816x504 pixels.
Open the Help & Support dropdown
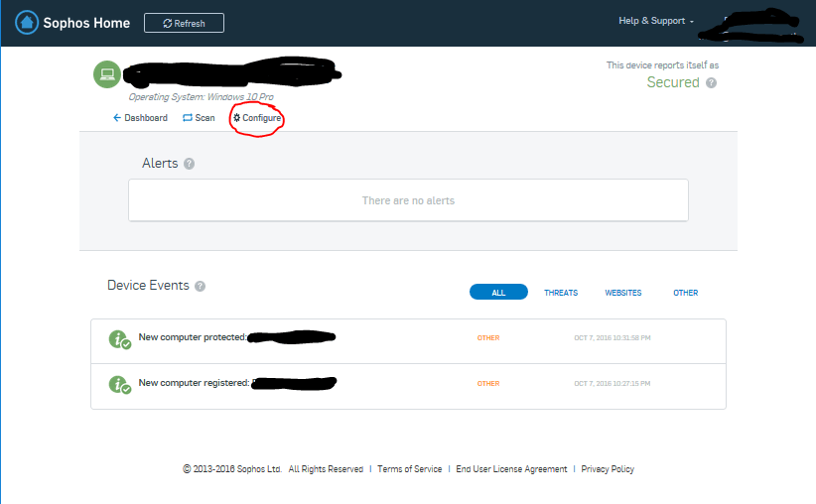[656, 21]
